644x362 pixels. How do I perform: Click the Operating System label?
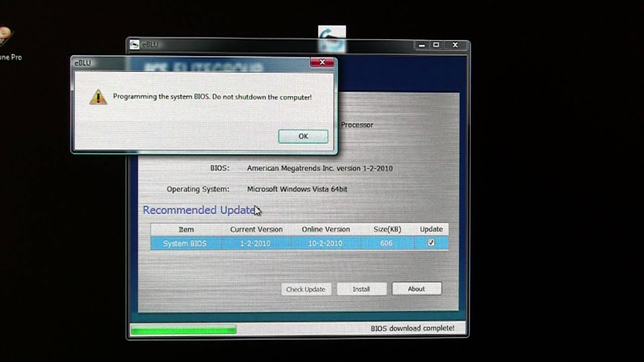pos(198,189)
